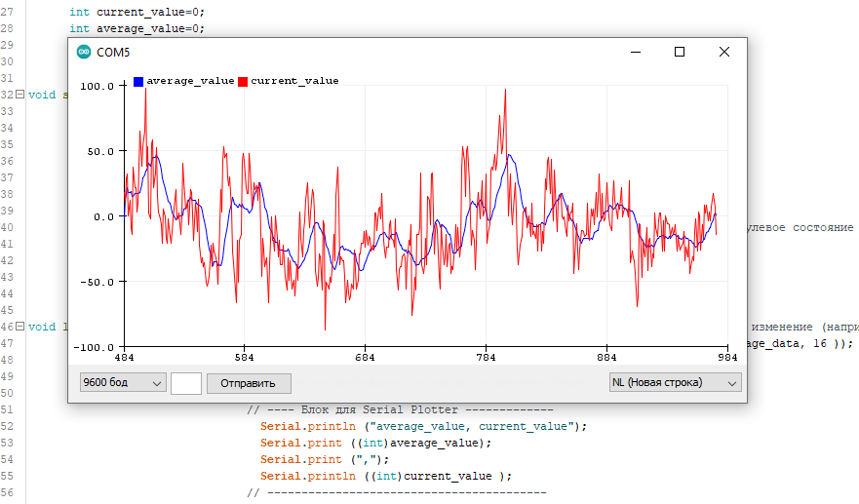The width and height of the screenshot is (859, 504).
Task: Click the 484 x-axis label
Action: (124, 358)
